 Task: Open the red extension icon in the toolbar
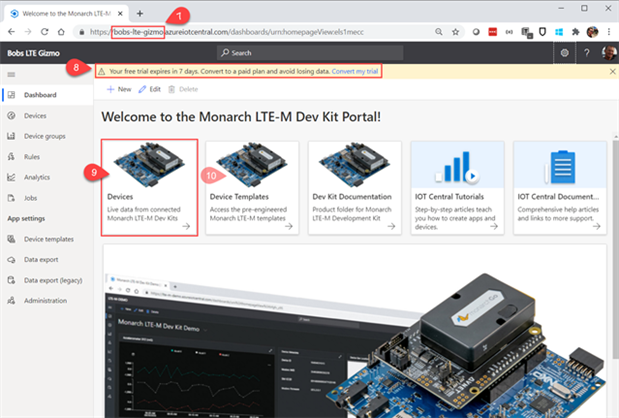[x=493, y=32]
